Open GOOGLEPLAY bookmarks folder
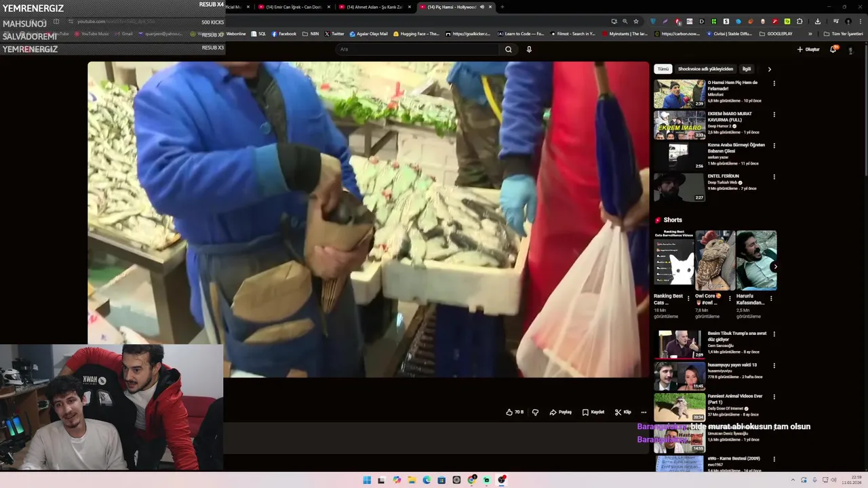 tap(776, 34)
